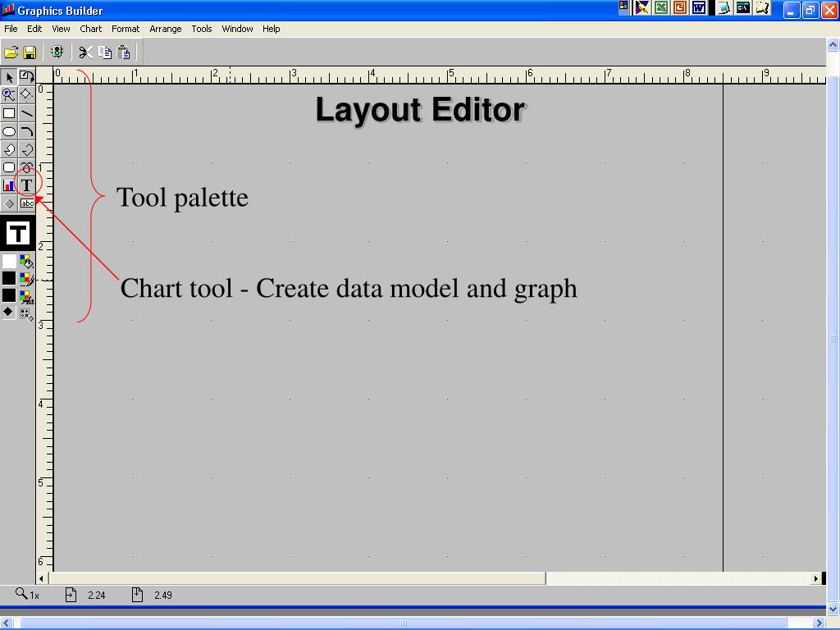Launch Word from the Office shortcut bar
Viewport: 840px width, 630px height.
click(x=699, y=8)
